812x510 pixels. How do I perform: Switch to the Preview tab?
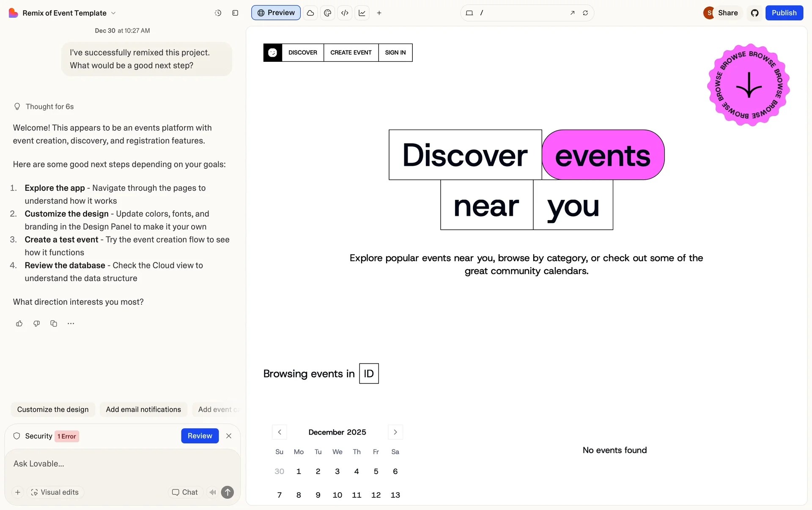click(276, 13)
